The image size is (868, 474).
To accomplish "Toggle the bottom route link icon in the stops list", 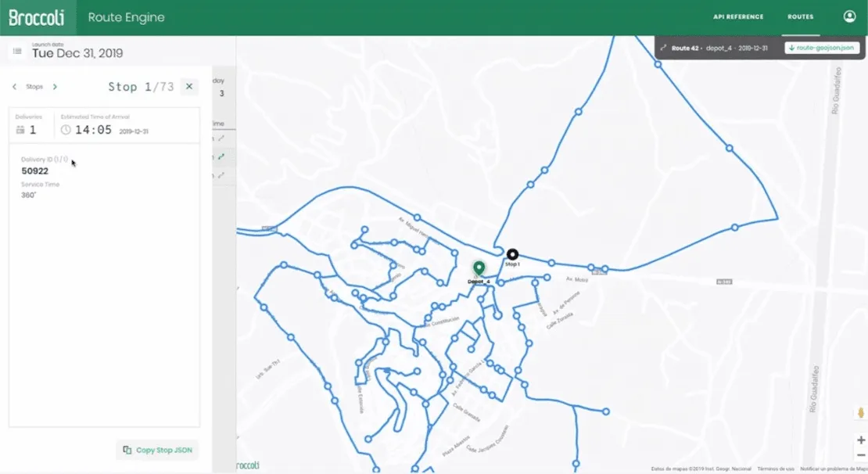I will click(x=221, y=175).
